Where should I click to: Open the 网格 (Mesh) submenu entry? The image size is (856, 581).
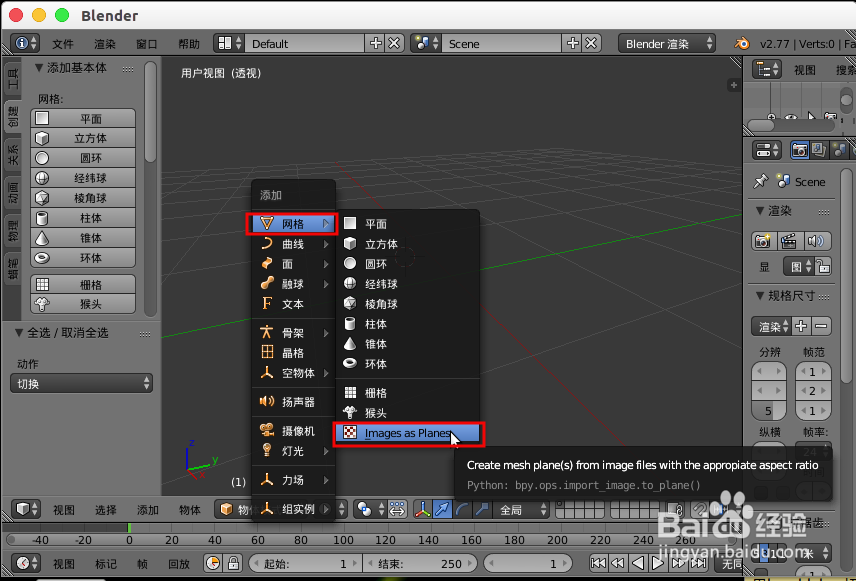(x=293, y=224)
